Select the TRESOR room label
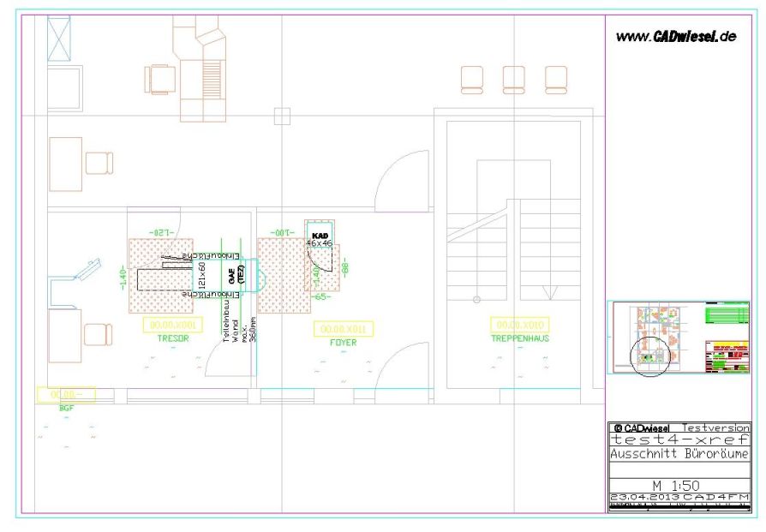This screenshot has width=766, height=532. [x=174, y=338]
